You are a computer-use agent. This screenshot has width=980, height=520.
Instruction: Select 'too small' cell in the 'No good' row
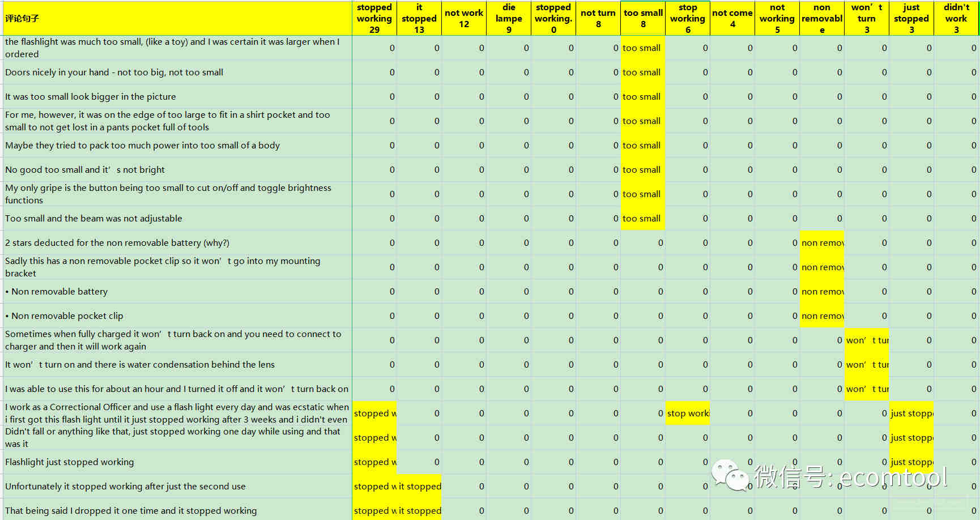(643, 169)
